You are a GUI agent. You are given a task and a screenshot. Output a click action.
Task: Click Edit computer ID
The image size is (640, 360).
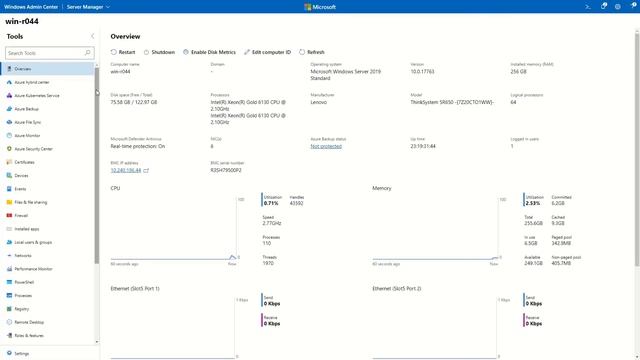267,52
